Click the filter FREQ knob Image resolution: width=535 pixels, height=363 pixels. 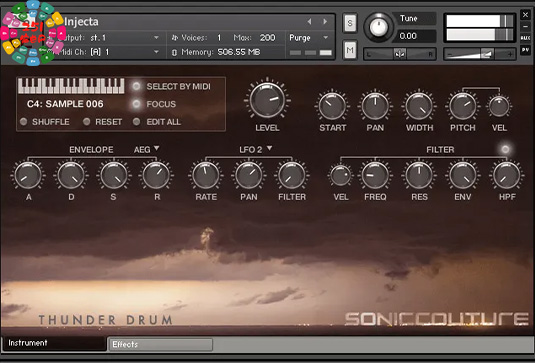click(375, 175)
